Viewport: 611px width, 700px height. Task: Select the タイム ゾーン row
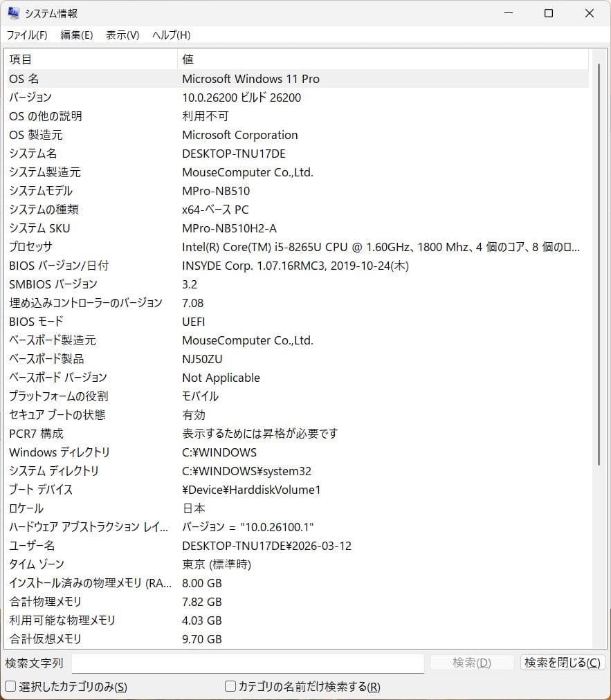click(x=298, y=564)
